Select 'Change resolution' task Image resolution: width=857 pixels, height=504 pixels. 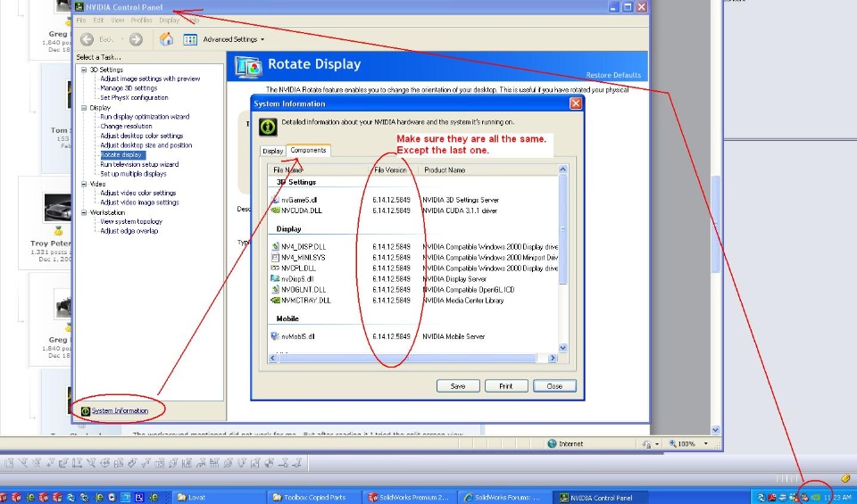126,126
